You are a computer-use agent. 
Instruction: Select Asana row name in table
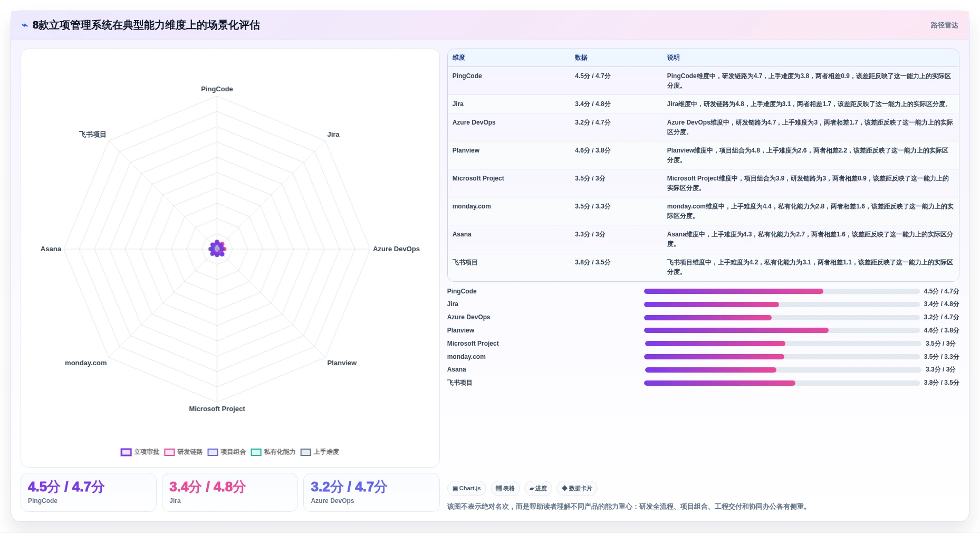click(462, 234)
